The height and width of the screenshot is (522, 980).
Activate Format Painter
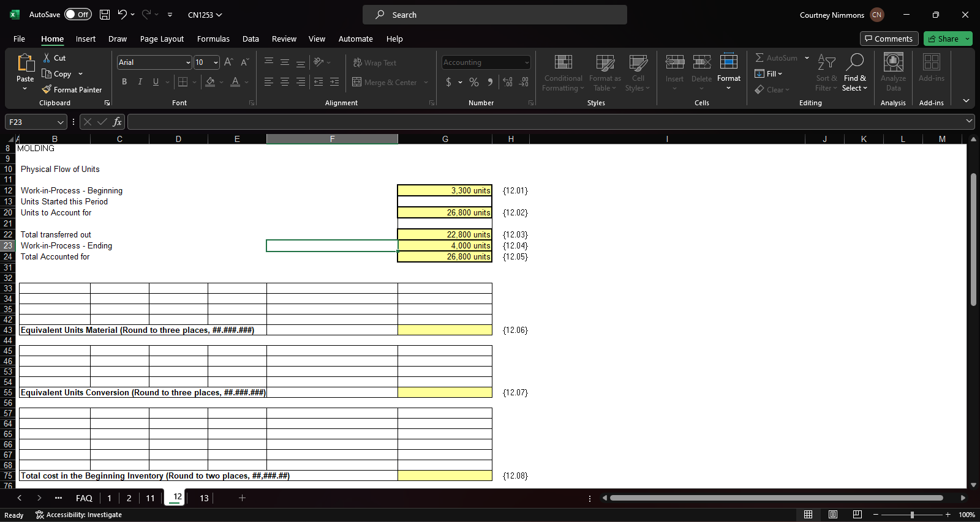tap(72, 90)
